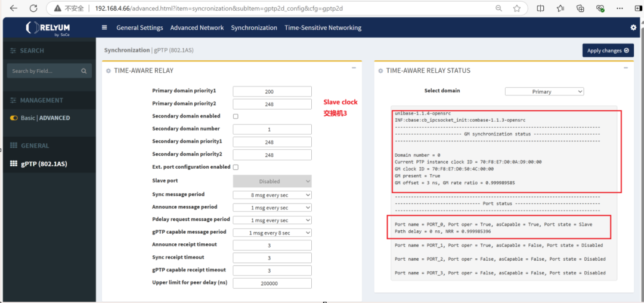Collapse the Time-Aware Relay panel minus icon

[354, 69]
